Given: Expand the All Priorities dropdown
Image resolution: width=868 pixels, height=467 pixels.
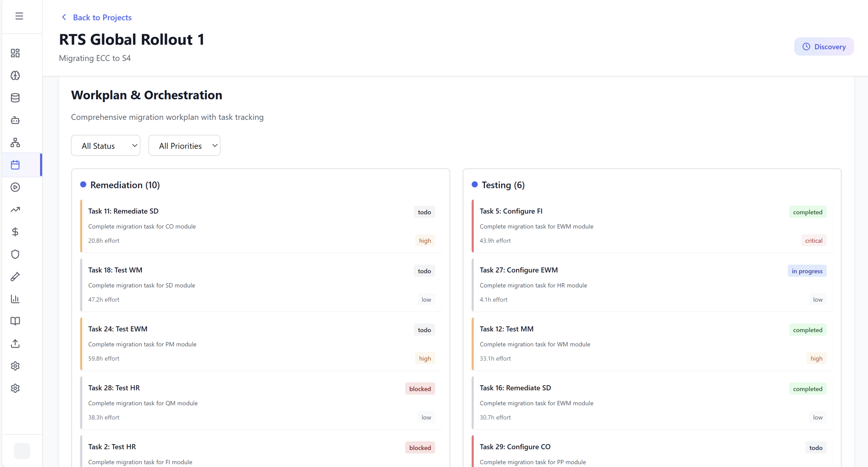Looking at the screenshot, I should tap(184, 146).
